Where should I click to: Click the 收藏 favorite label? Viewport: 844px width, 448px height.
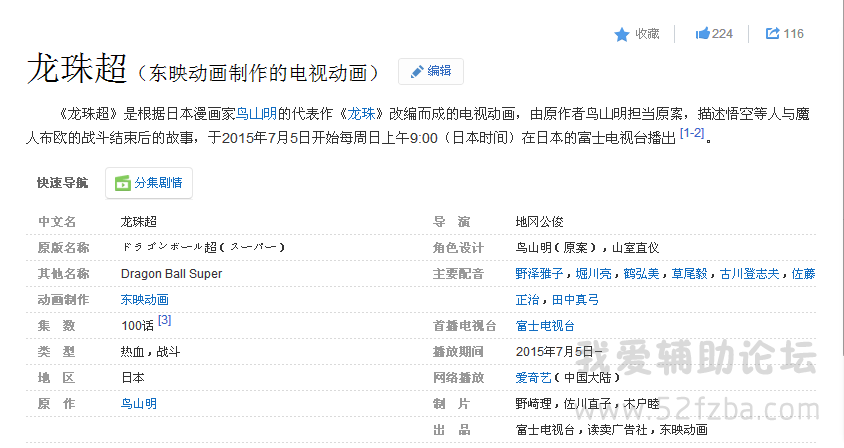[647, 33]
